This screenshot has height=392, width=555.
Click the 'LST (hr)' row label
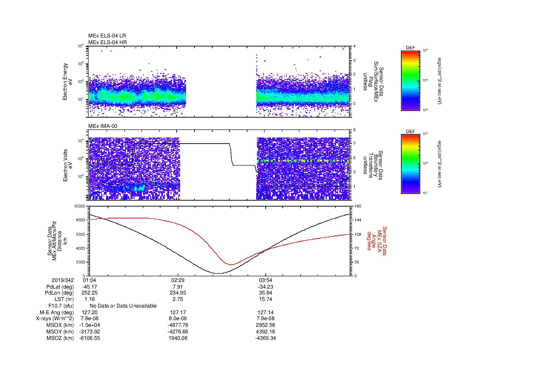pyautogui.click(x=64, y=299)
